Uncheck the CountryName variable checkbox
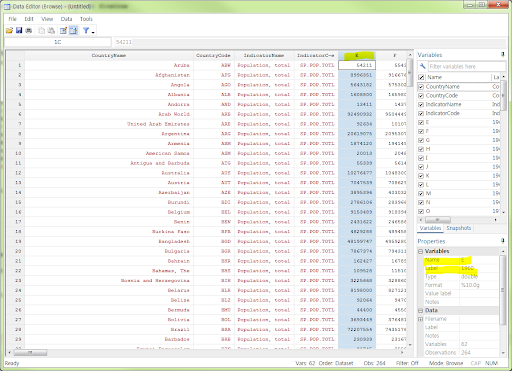The height and width of the screenshot is (371, 512). pyautogui.click(x=421, y=87)
